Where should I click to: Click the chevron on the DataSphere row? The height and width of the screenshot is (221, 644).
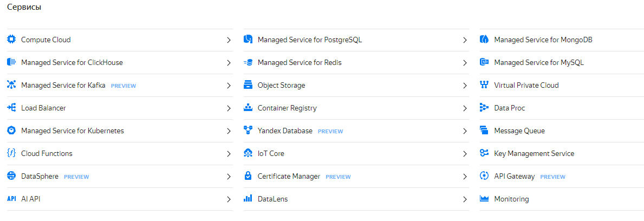[x=229, y=177]
